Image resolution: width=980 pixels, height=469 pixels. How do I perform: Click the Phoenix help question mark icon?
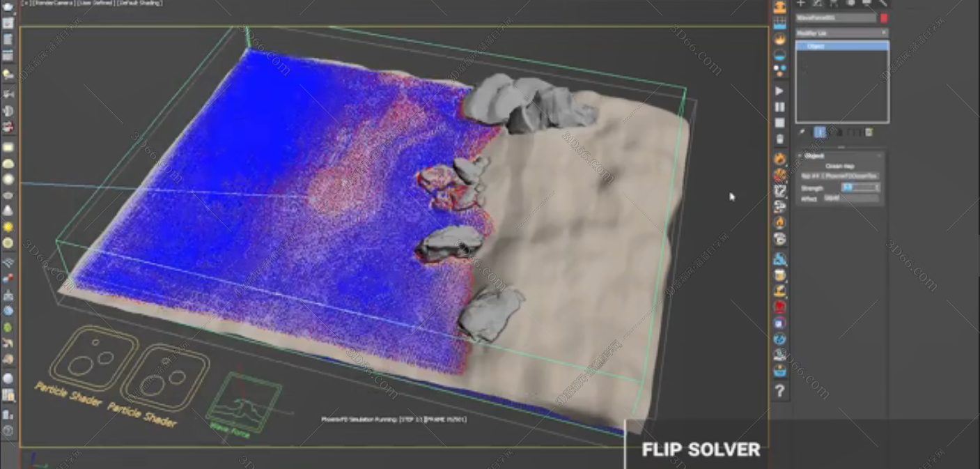(779, 391)
